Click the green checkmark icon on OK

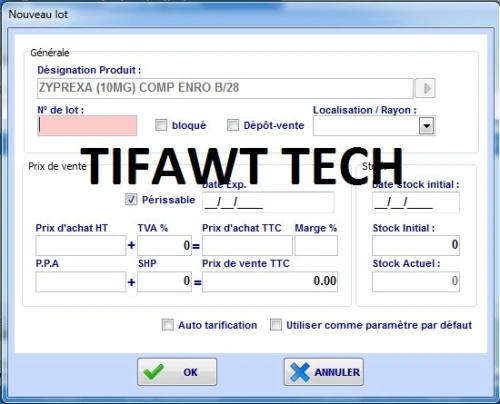point(153,372)
